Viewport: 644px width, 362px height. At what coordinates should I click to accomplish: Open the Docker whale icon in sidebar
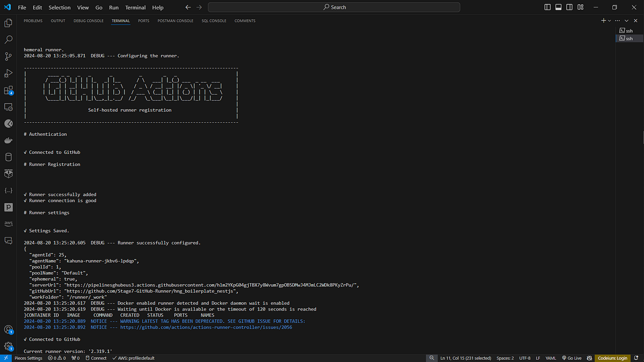click(x=8, y=141)
